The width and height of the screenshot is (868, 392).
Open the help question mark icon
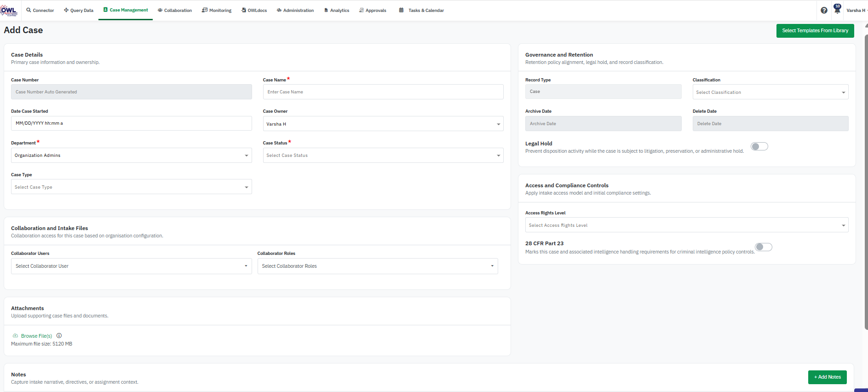tap(824, 10)
